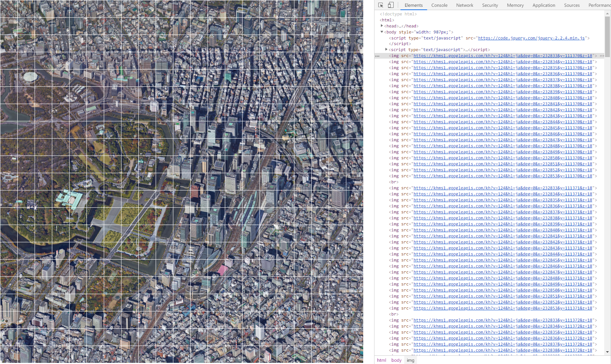Switch to the Elements tab

pos(414,5)
